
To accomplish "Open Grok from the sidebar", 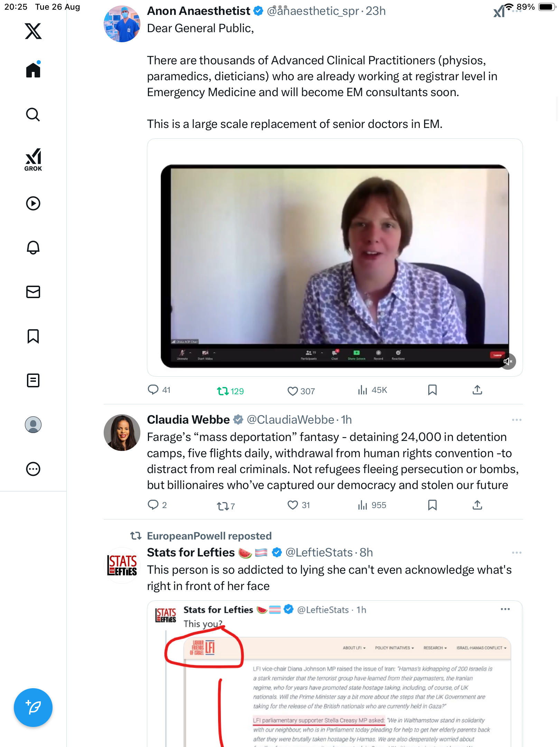I will point(33,159).
